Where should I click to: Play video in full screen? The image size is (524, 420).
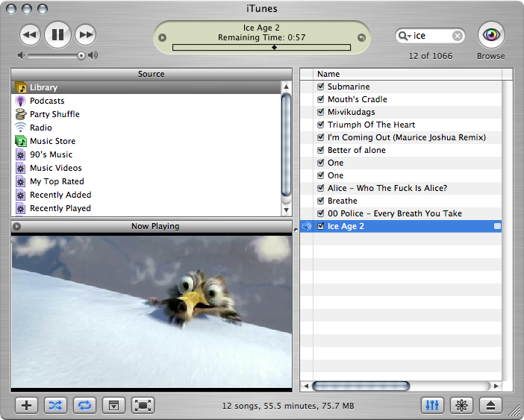143,405
